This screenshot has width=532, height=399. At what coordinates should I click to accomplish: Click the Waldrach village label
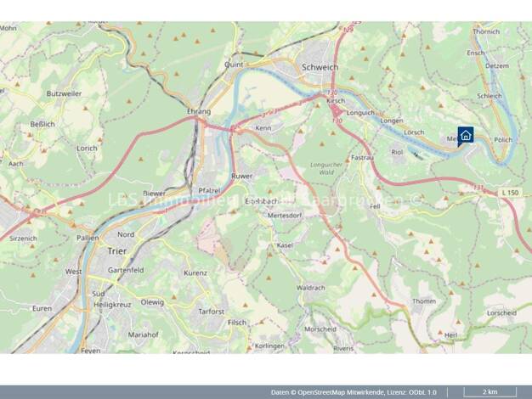point(310,289)
